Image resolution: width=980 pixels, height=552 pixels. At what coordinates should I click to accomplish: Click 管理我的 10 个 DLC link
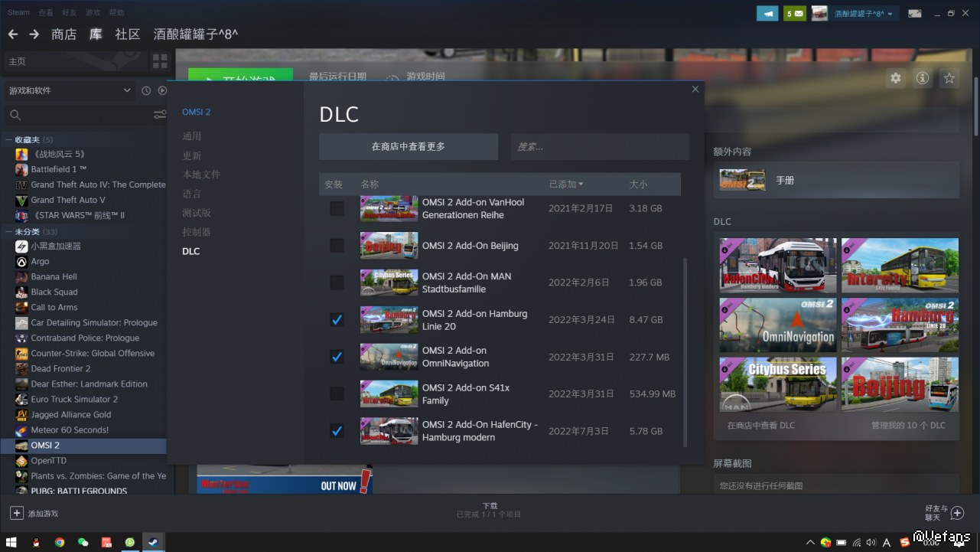click(908, 426)
